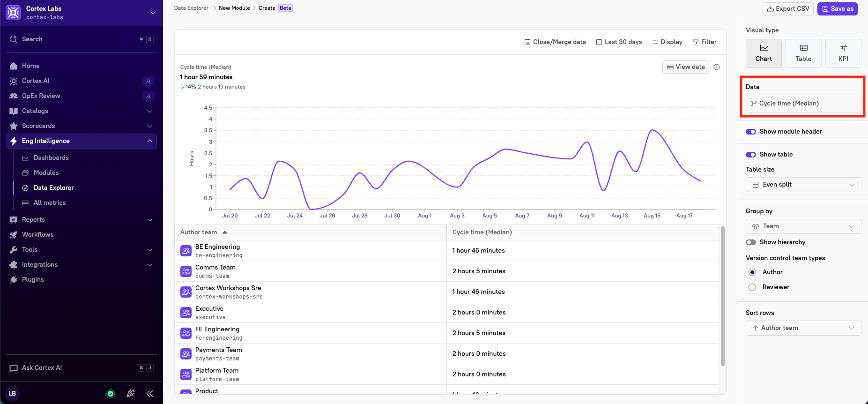The width and height of the screenshot is (868, 404).
Task: Click the Payments Team row icon
Action: (186, 354)
